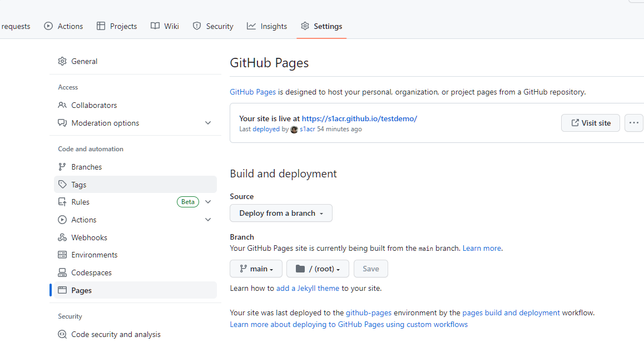Go to the Wiki tab
The image size is (644, 347).
click(x=165, y=26)
